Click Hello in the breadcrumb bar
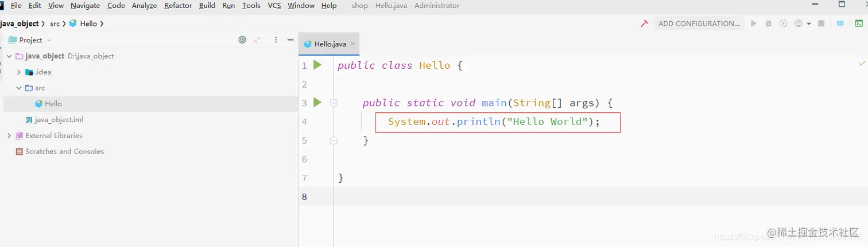Screen dimensions: 868x247 point(88,23)
